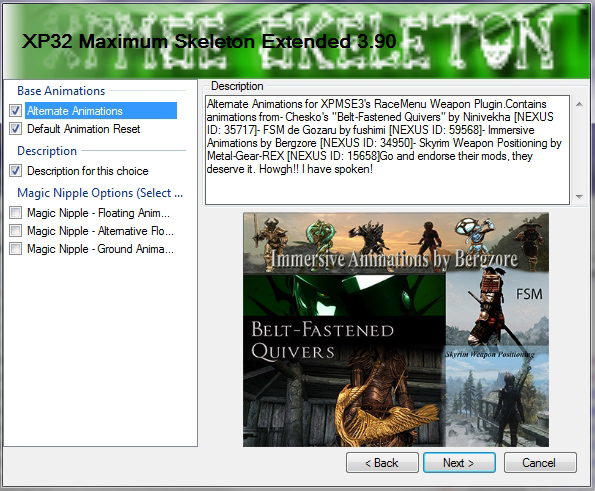Viewport: 595px width, 491px height.
Task: Uncheck the Alternate Animations checkbox
Action: pos(16,111)
